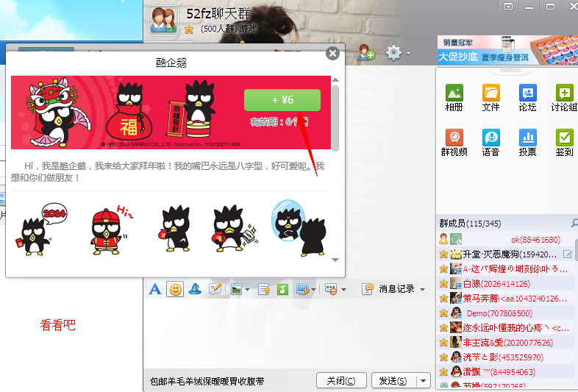Select the mirror penguin sticker
Viewport: 578px width, 392px height.
click(299, 228)
